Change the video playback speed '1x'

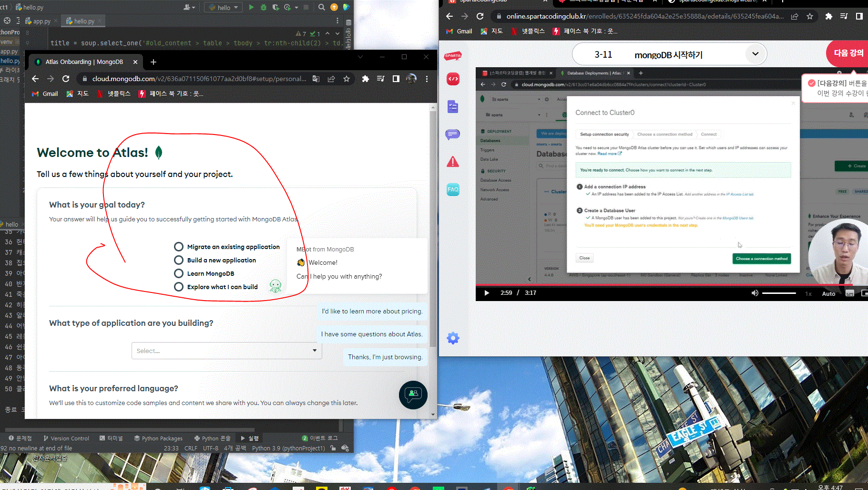click(808, 293)
